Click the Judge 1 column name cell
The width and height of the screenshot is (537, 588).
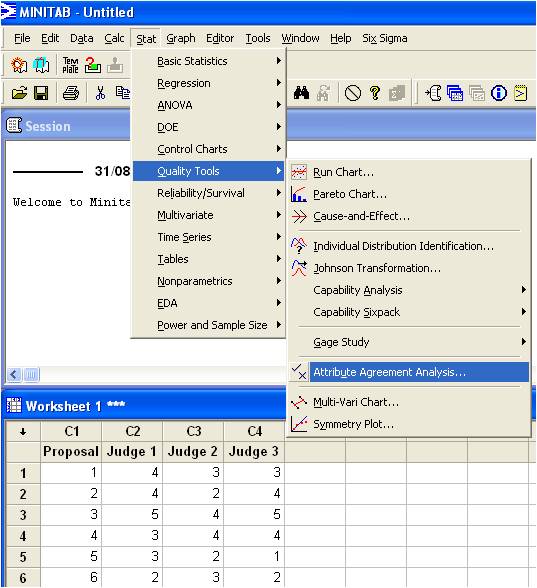[x=132, y=452]
